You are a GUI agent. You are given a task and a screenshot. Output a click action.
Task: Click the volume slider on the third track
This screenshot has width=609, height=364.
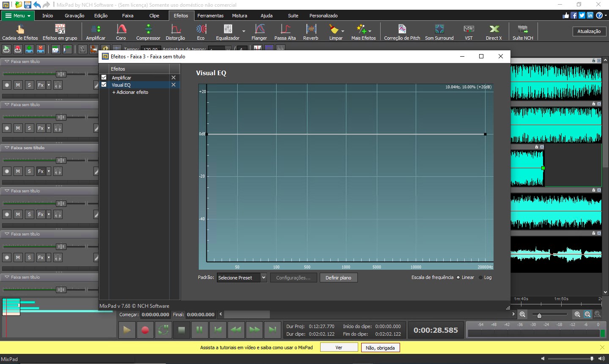click(61, 160)
